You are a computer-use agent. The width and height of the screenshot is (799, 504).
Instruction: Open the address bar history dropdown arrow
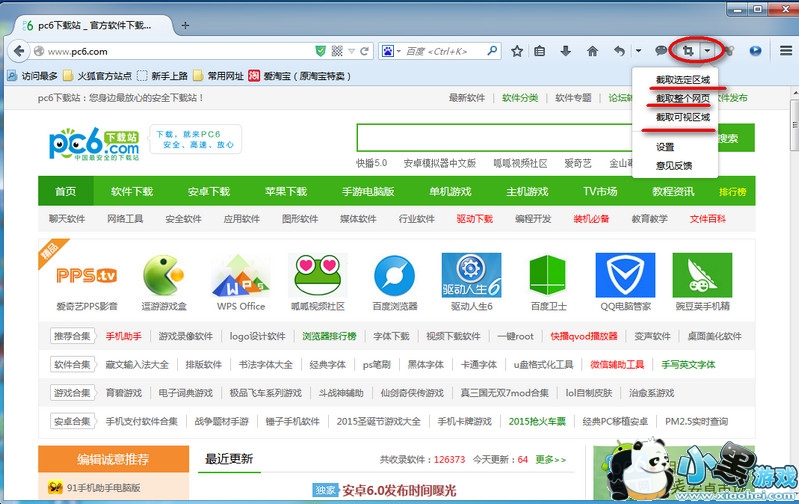click(x=352, y=51)
